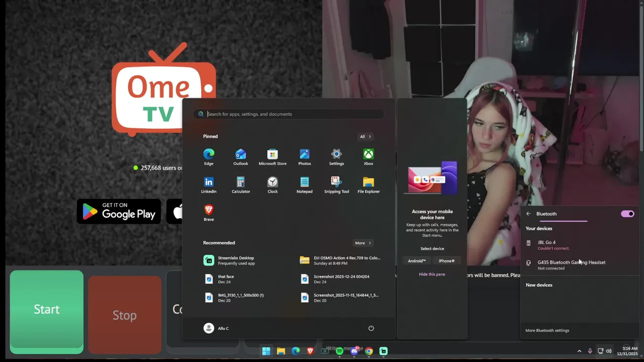Screen dimensions: 644x362
Task: Open the Photos app
Action: point(304,157)
